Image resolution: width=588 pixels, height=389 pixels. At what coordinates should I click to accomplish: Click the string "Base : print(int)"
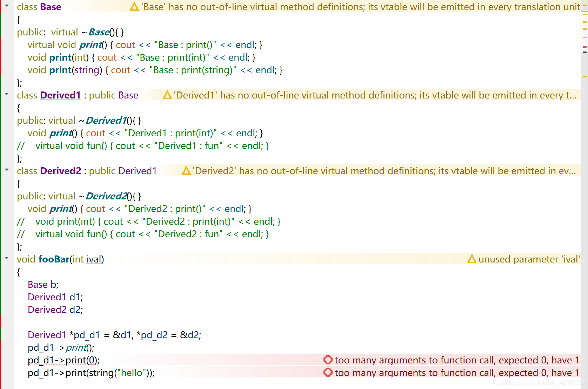click(x=173, y=57)
